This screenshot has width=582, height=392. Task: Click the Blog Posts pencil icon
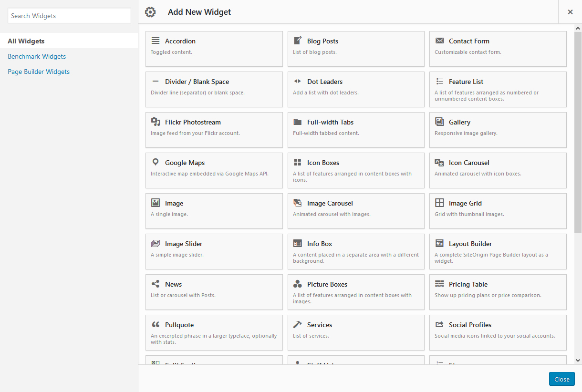click(297, 41)
